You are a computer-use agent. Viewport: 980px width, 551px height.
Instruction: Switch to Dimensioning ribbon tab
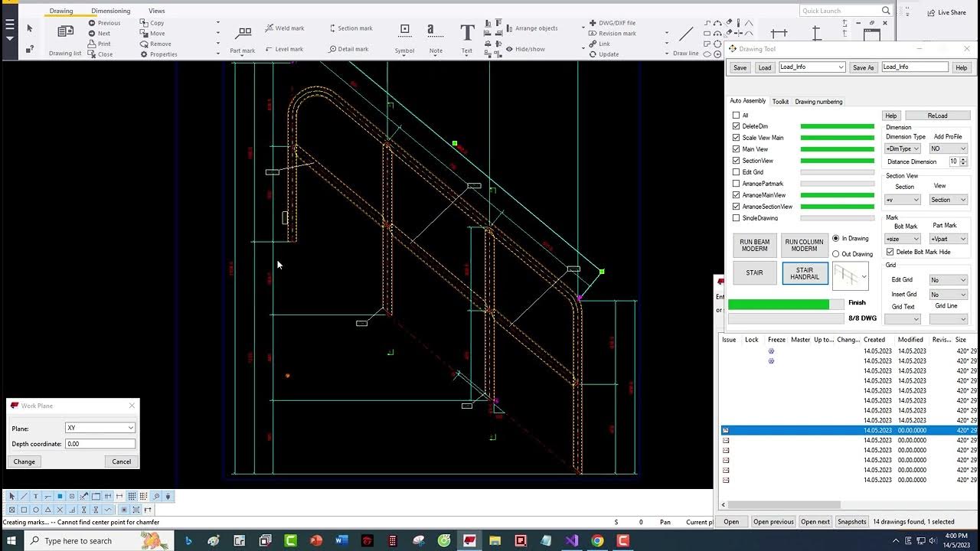click(x=110, y=11)
